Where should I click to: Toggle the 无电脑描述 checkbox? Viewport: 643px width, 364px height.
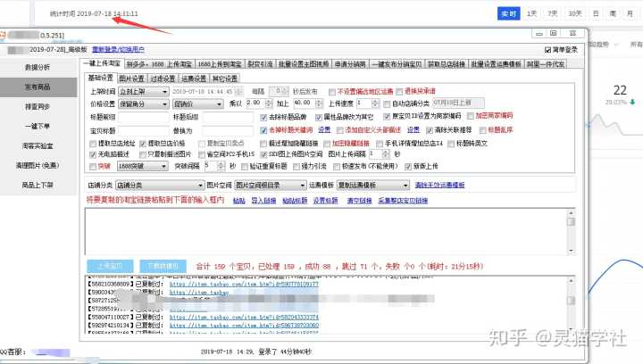[x=90, y=154]
